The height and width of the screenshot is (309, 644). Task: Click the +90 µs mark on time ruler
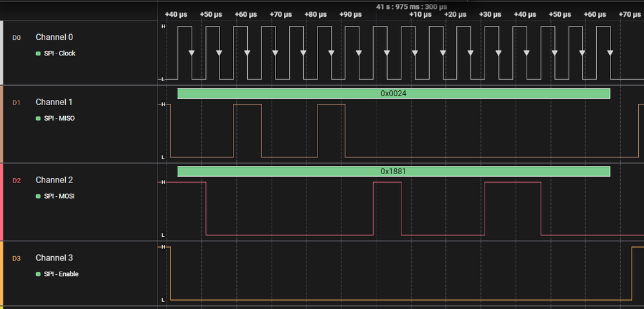tap(350, 14)
